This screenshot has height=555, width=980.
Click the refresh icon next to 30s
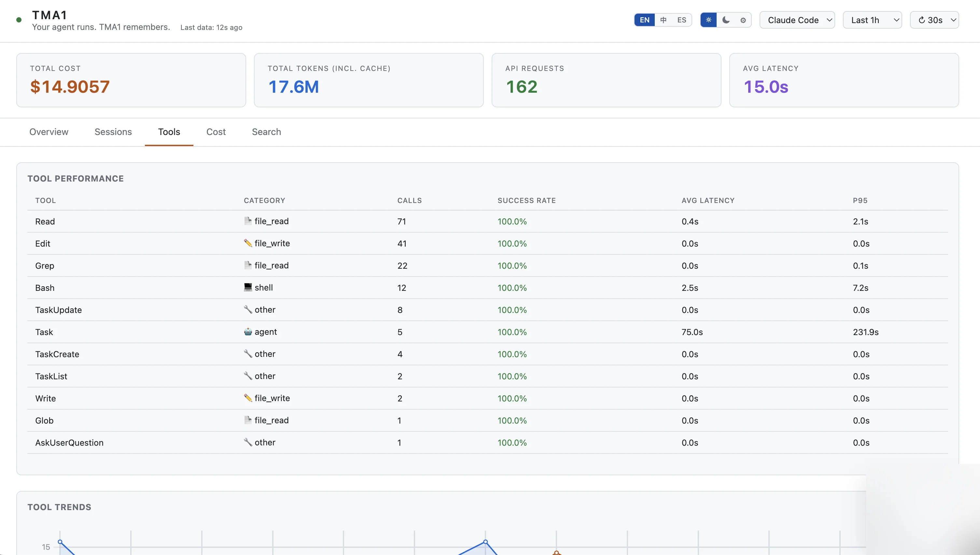(x=922, y=20)
